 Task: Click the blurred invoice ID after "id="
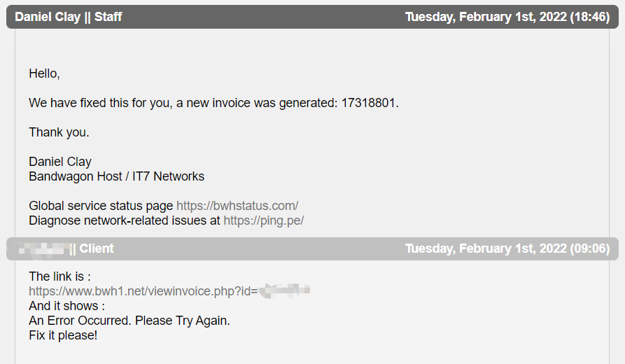point(284,290)
